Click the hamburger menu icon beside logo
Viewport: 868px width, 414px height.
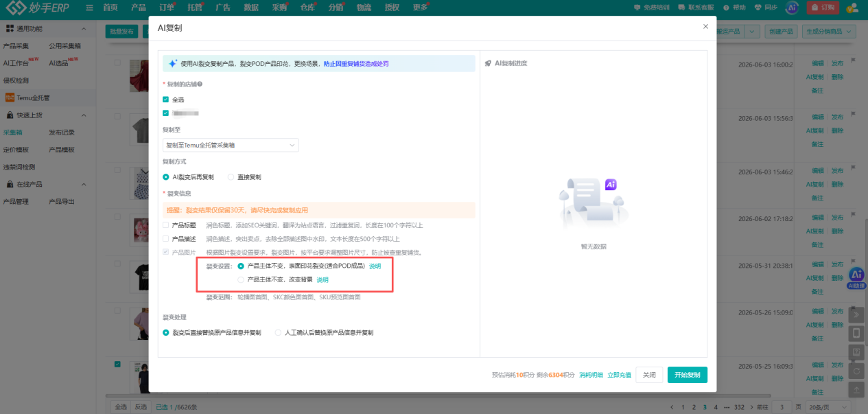pyautogui.click(x=90, y=8)
